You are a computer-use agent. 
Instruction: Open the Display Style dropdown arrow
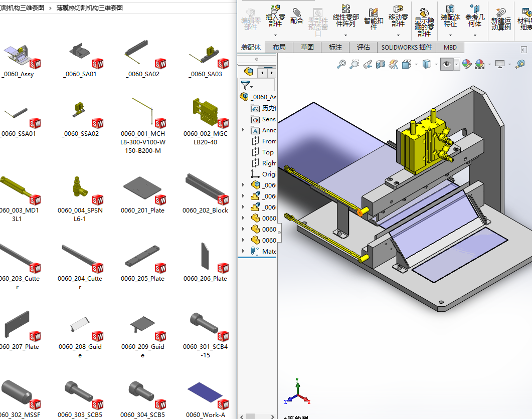[436, 64]
